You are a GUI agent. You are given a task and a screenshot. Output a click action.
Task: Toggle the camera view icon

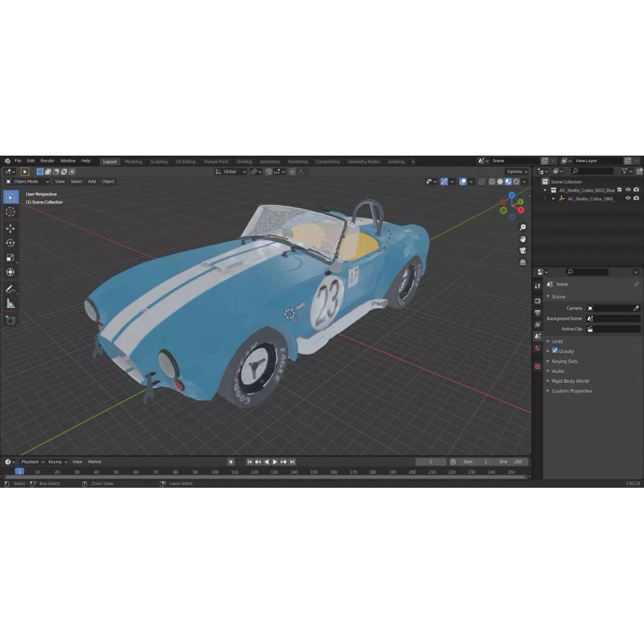click(523, 250)
